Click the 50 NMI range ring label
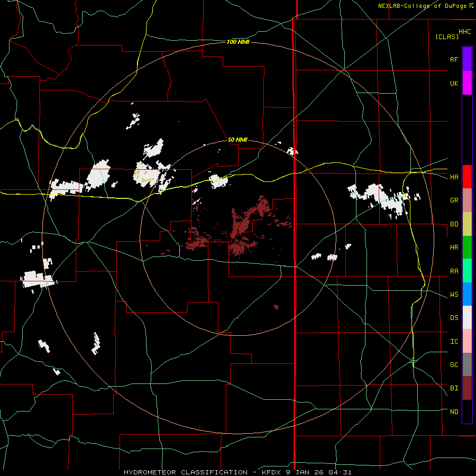The image size is (476, 476). 237,140
